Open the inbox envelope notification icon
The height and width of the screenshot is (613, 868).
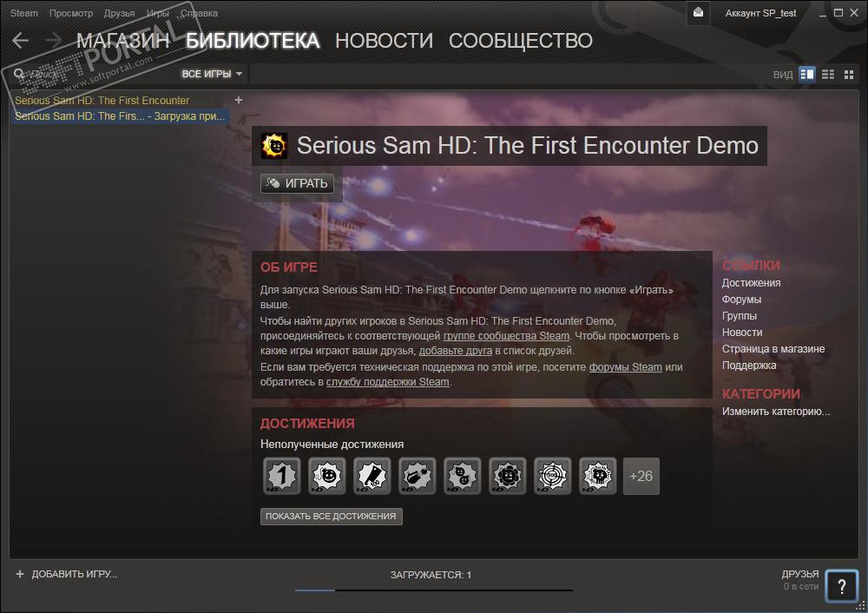(698, 13)
